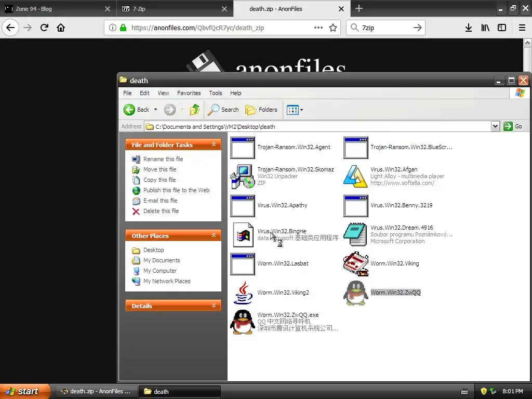The width and height of the screenshot is (532, 399).
Task: Click the Explorer Forward arrow icon
Action: tap(170, 110)
